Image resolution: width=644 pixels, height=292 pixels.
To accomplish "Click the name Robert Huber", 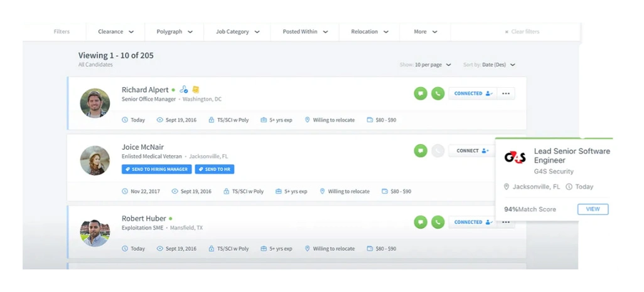I will point(144,218).
